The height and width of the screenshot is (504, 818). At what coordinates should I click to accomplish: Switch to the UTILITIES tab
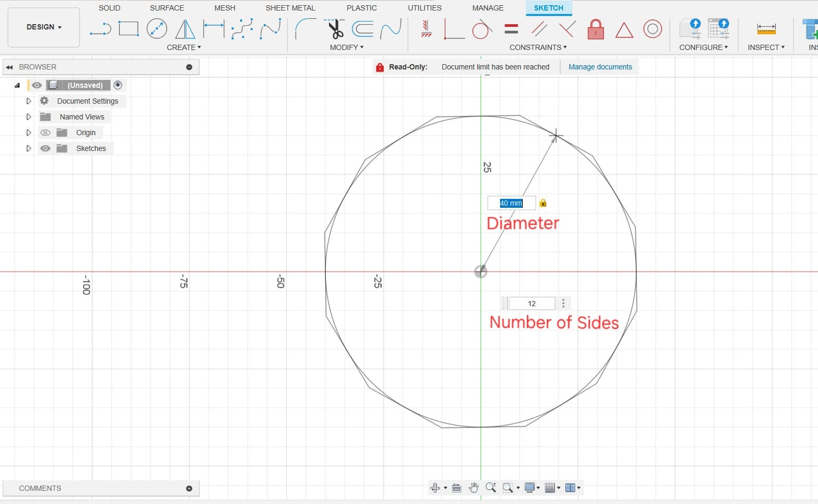coord(425,8)
